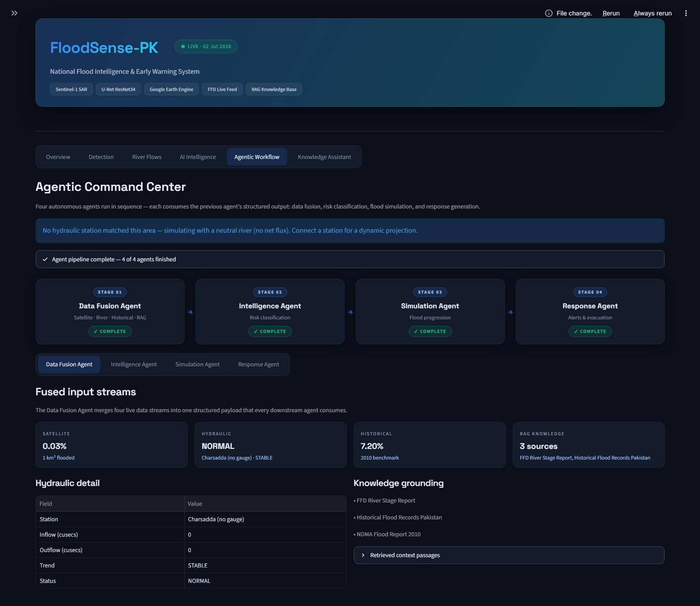Switch to Simulation Agent sub-tab
Viewport: 700px width, 606px height.
point(197,364)
